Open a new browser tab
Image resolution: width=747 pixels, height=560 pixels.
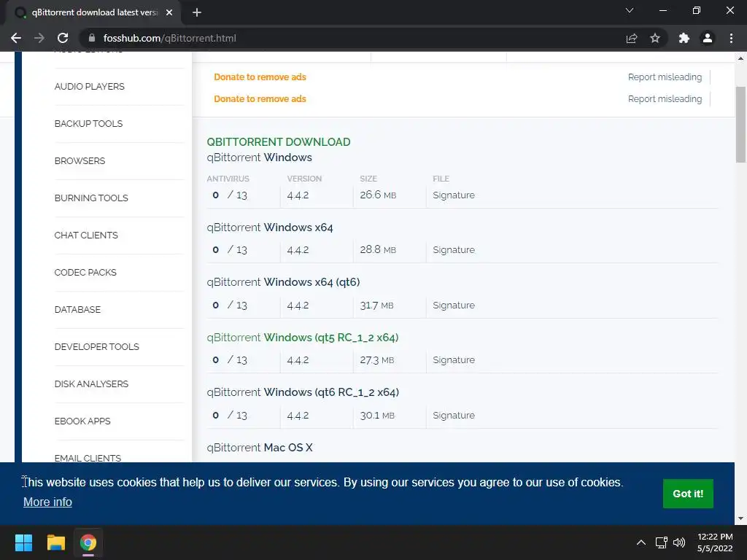(x=197, y=12)
